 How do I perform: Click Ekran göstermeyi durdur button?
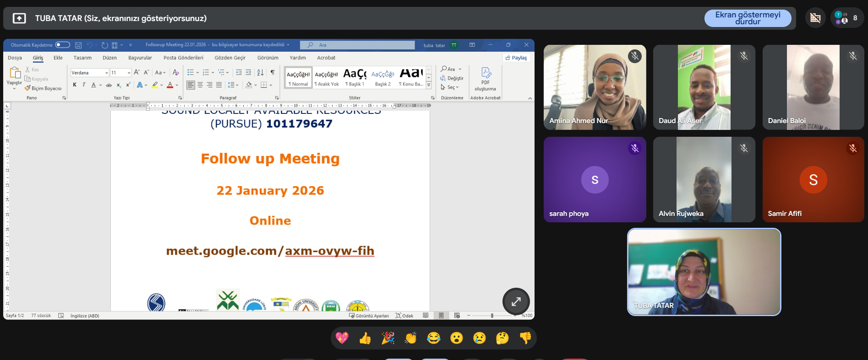coord(748,18)
